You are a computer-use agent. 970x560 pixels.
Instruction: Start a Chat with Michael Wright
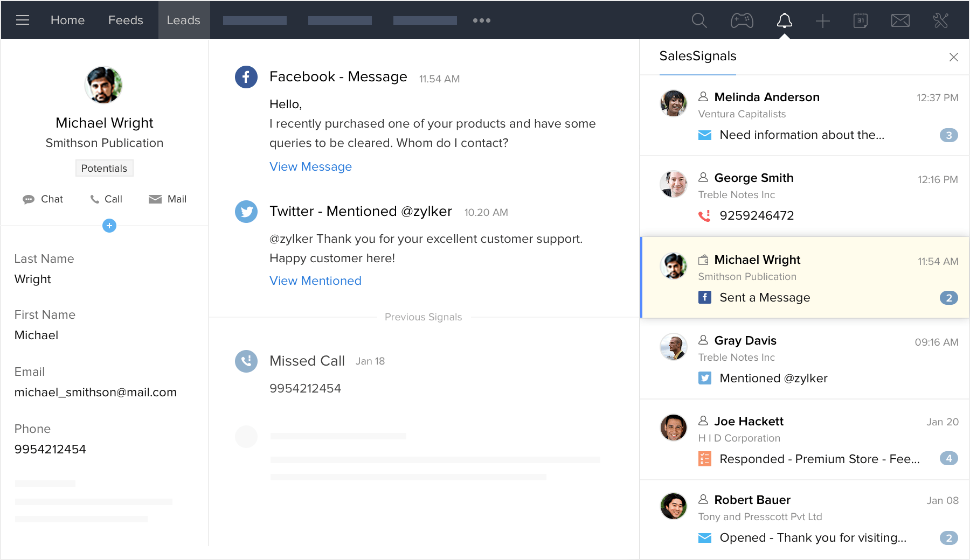(x=43, y=199)
